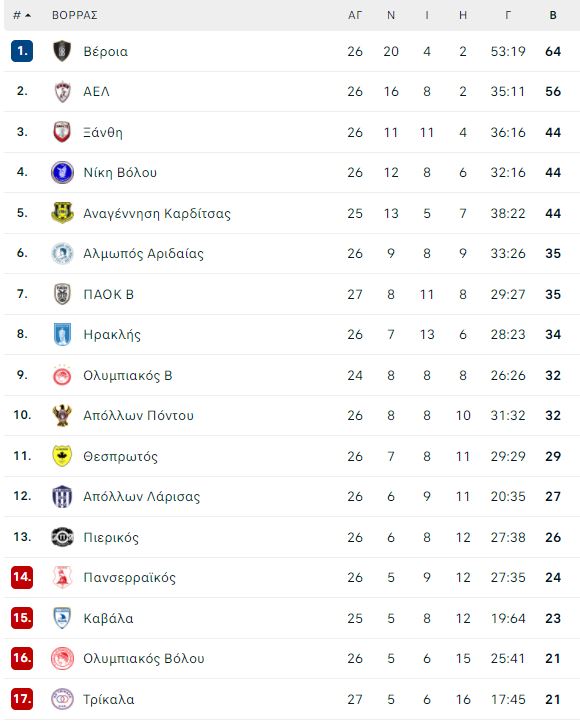Click the ΑΕΛ team logo
The image size is (580, 725).
click(62, 92)
